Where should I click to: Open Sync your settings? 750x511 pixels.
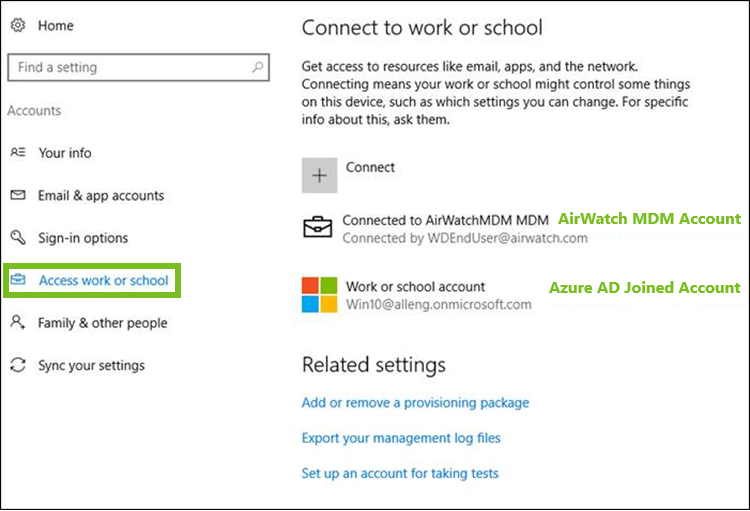point(91,366)
